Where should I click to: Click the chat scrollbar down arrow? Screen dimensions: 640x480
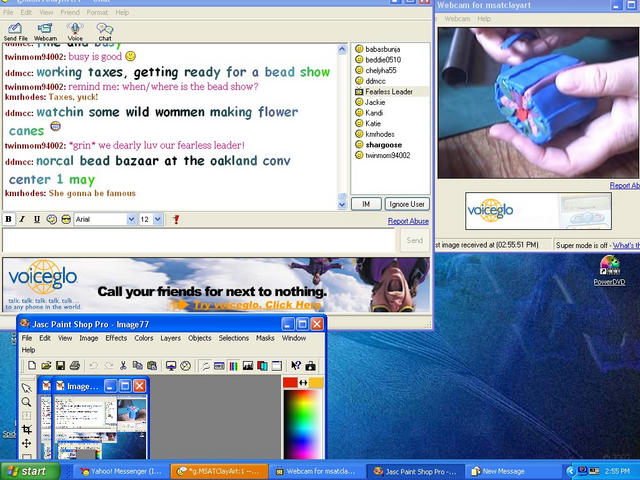point(342,205)
